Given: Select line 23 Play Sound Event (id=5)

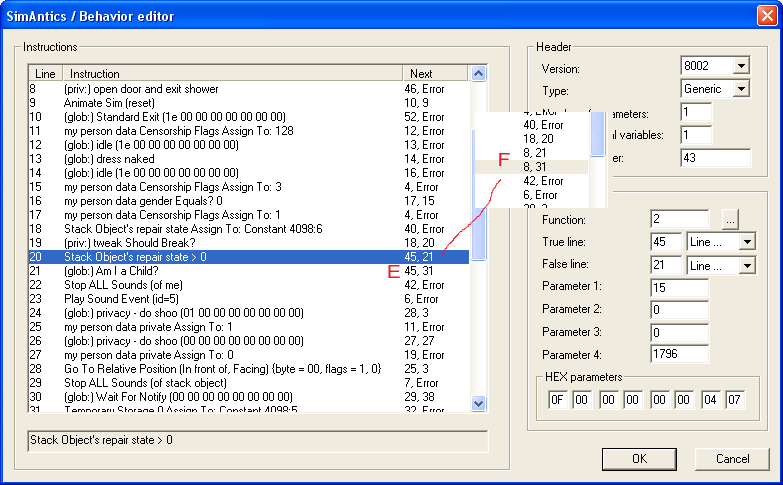Looking at the screenshot, I should coord(249,299).
